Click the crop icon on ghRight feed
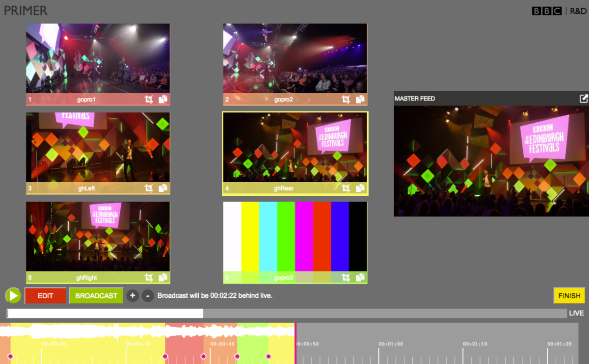The image size is (589, 364). tap(149, 278)
